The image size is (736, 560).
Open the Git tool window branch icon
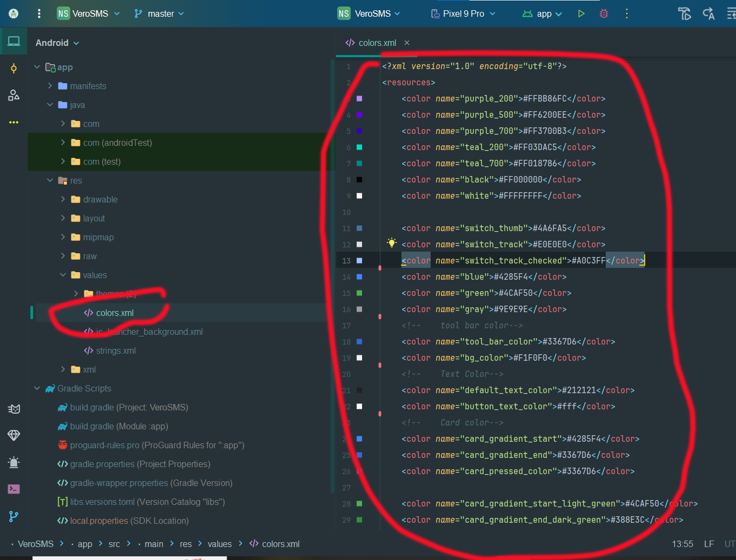coord(14,516)
